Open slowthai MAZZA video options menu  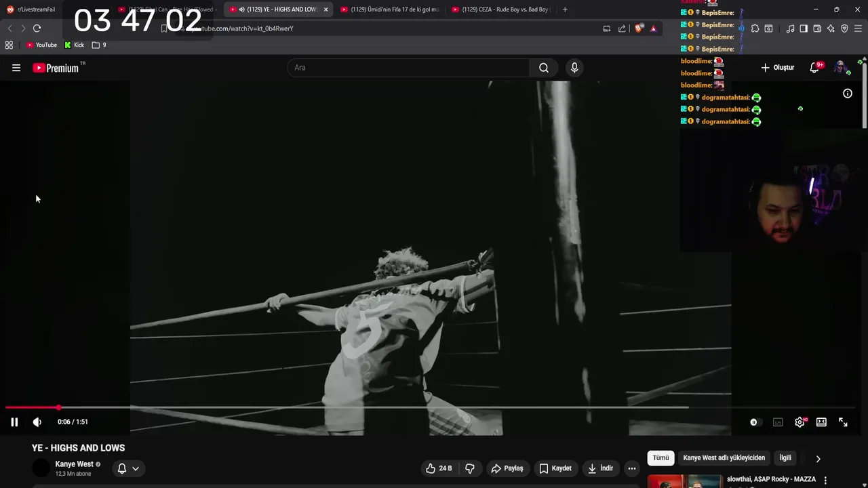tap(825, 480)
